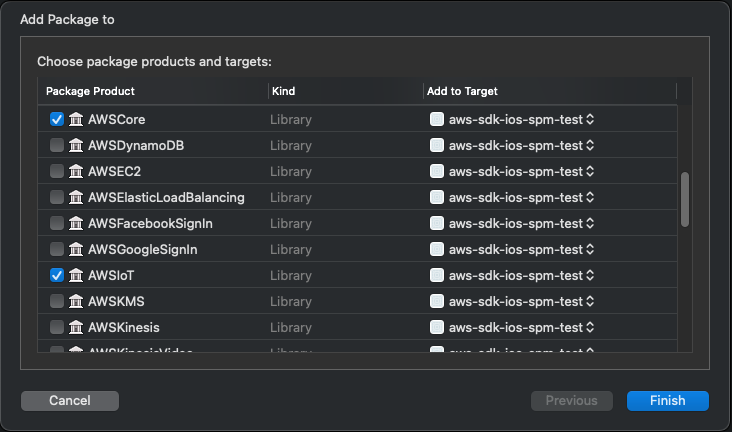Click the target app icon in AWSElasticLoadBalancing row
The height and width of the screenshot is (432, 732).
[437, 198]
